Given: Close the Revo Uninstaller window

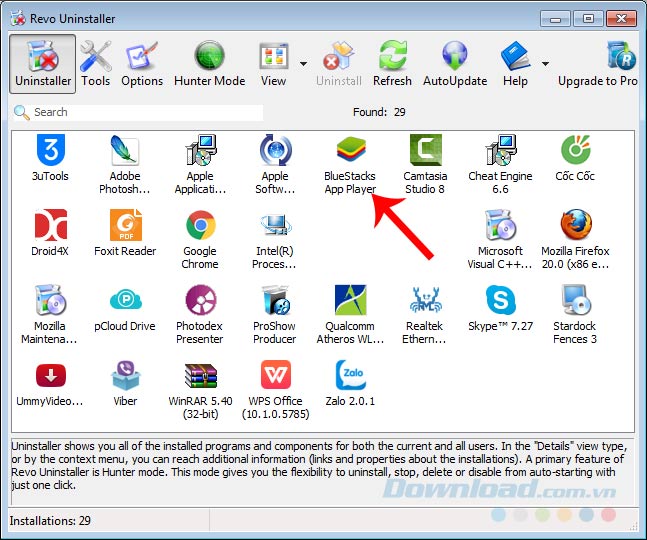Looking at the screenshot, I should point(621,19).
